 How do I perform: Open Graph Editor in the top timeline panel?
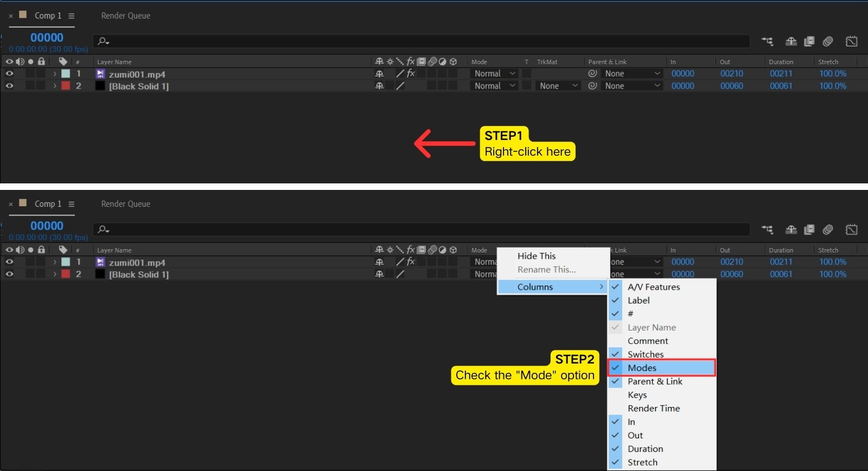click(x=851, y=41)
